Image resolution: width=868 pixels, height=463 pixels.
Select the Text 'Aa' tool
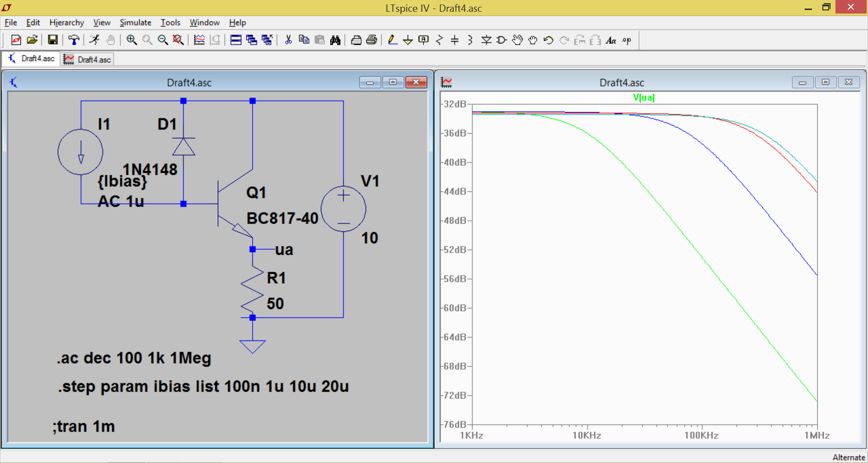click(611, 40)
